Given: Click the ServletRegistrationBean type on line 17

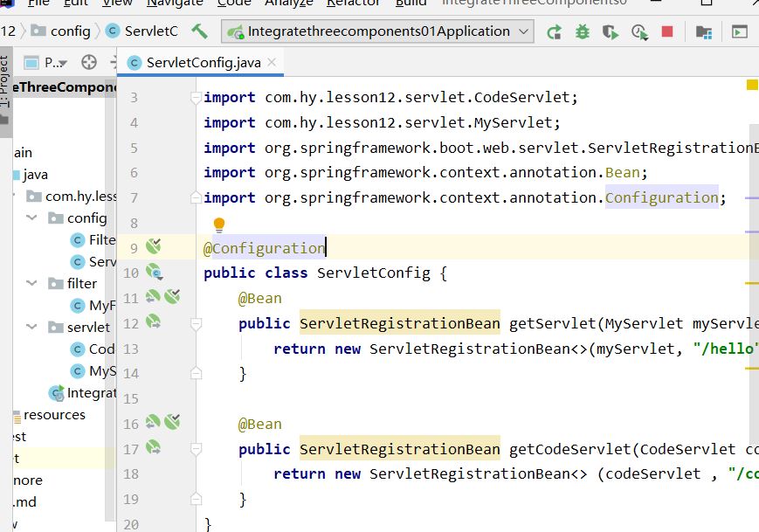Looking at the screenshot, I should click(400, 449).
